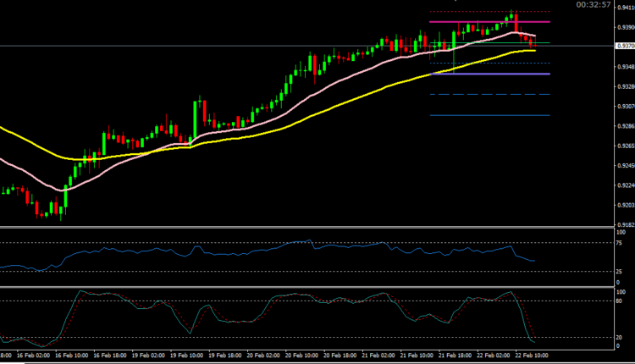Click the RSI panel 75 level label
The image size is (635, 364).
coord(621,243)
